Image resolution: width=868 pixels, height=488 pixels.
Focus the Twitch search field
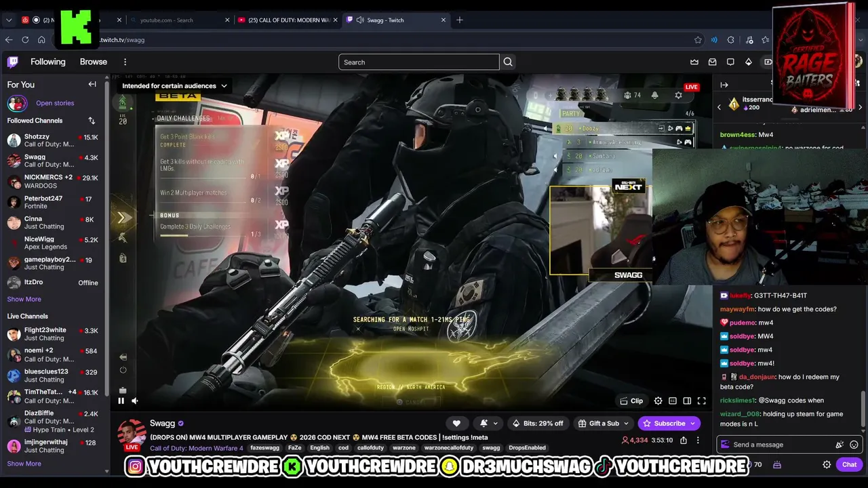(x=419, y=62)
